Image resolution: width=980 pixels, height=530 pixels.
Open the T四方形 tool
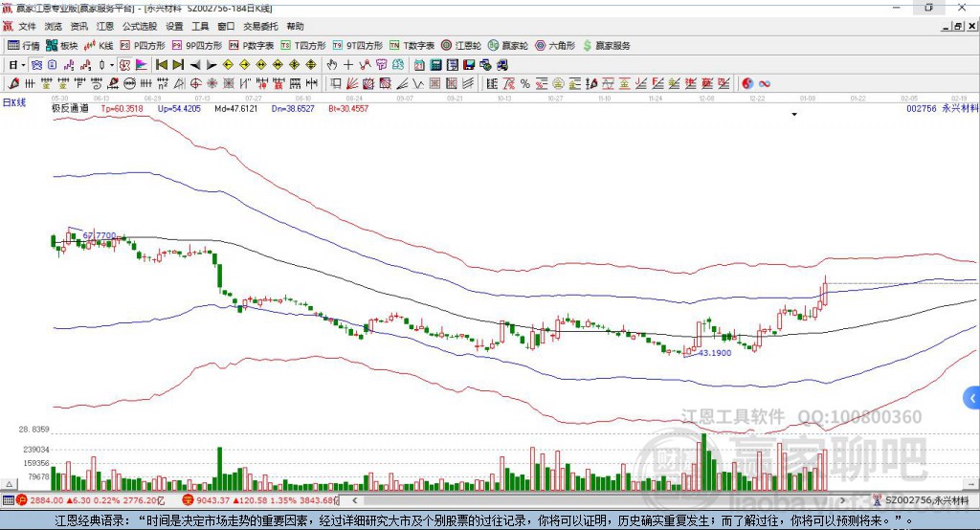click(x=303, y=46)
